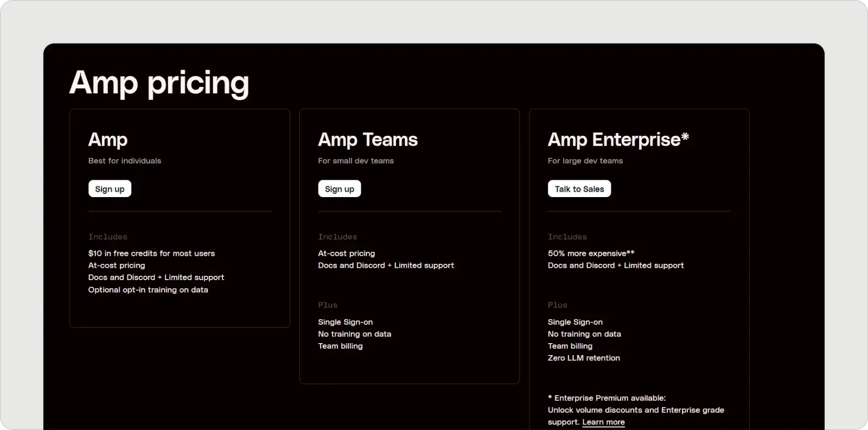Screen dimensions: 868x430
Task: Click 'Optional opt-in training on data'
Action: 148,290
